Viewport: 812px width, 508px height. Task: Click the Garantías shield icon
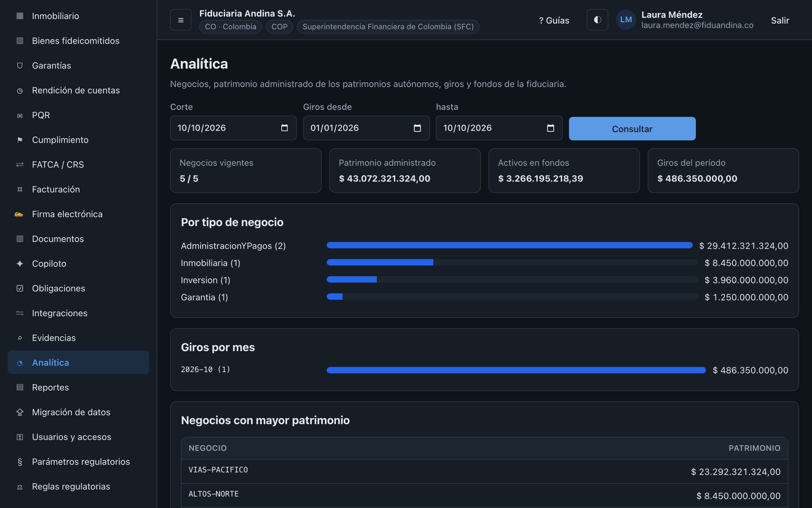20,66
